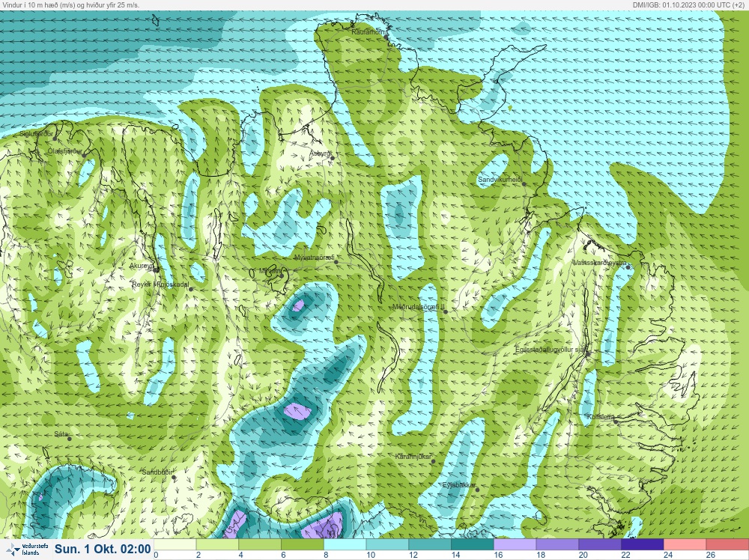Select the Kollaleira station marker
The image size is (749, 560).
[616, 421]
